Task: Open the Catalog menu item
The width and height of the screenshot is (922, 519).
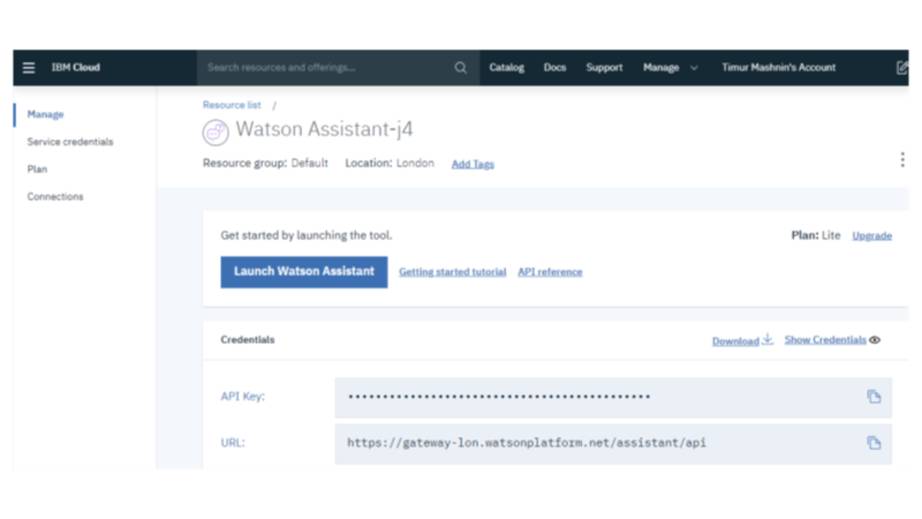Action: 506,68
